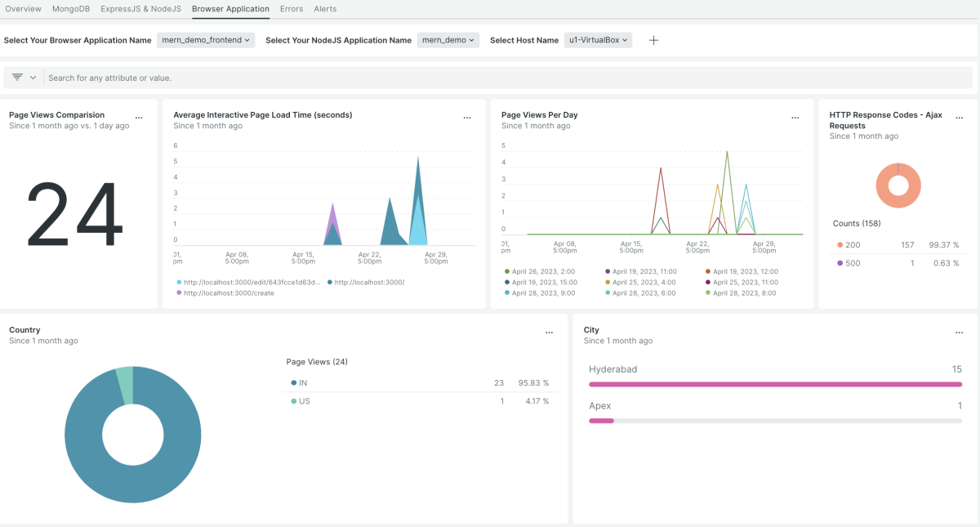The image size is (980, 527).
Task: Toggle the 200 response code legend entry
Action: coord(853,244)
